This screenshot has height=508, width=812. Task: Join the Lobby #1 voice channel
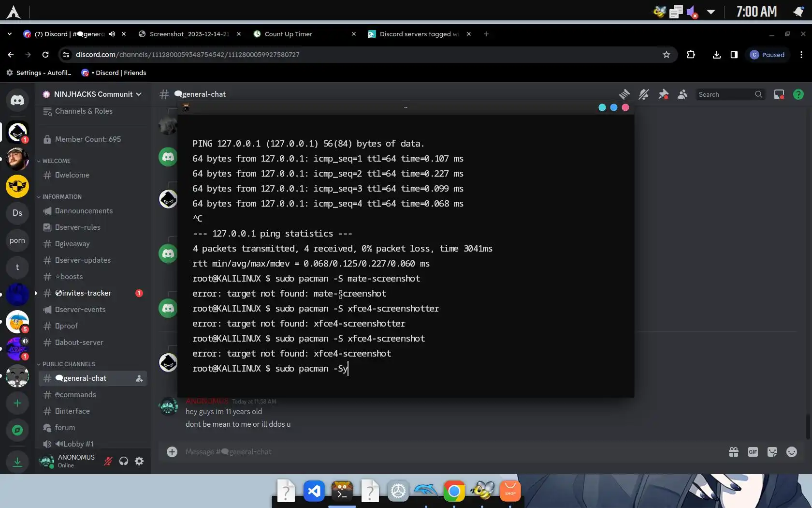(92, 444)
